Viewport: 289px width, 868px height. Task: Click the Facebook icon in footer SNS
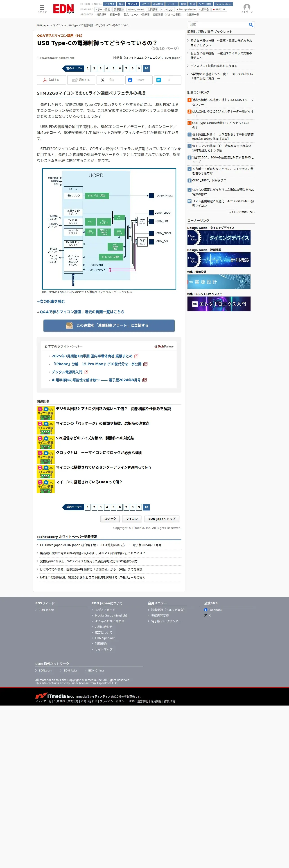[x=205, y=610]
